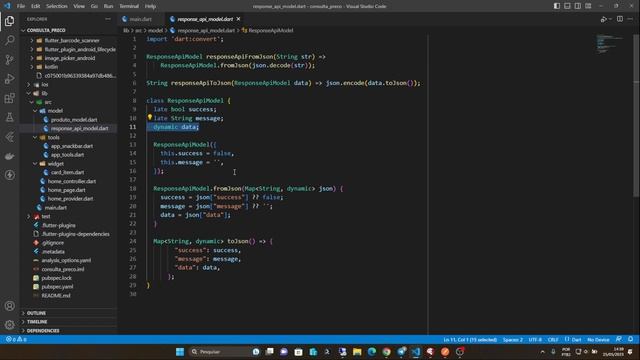Screen dimensions: 640x360
Task: Split the editor to the right
Action: [620, 19]
